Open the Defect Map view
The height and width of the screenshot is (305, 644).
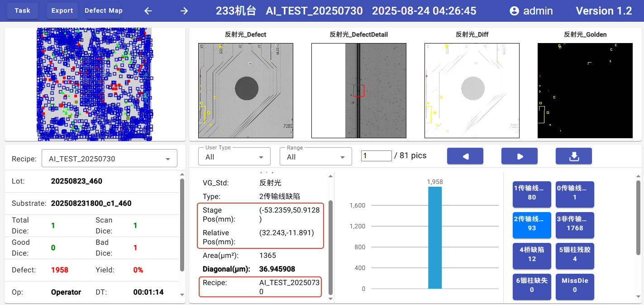[104, 11]
